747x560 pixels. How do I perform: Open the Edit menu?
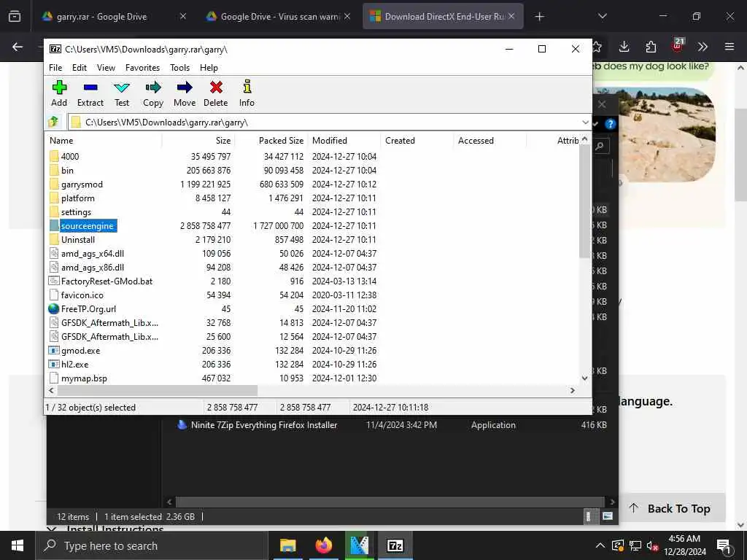[x=79, y=68]
